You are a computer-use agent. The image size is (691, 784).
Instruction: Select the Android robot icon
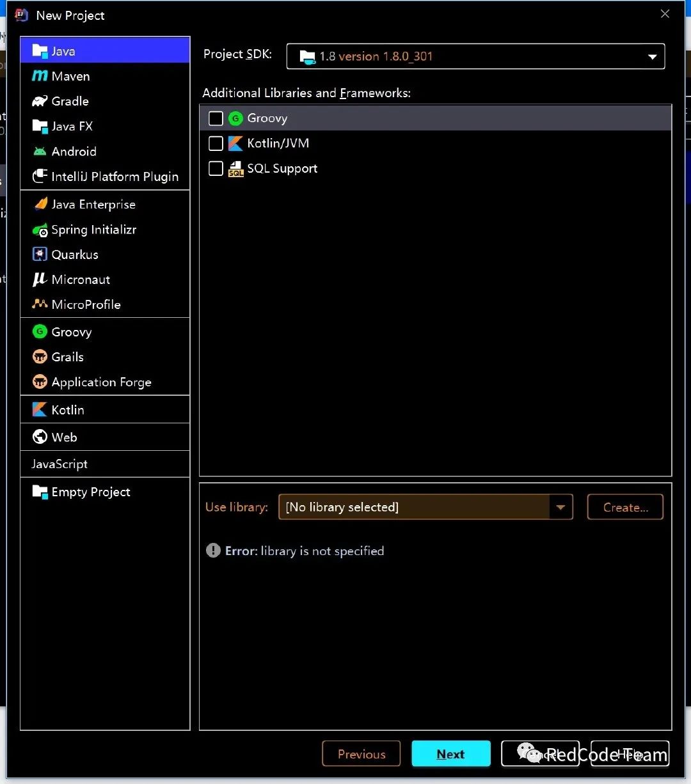(x=40, y=152)
